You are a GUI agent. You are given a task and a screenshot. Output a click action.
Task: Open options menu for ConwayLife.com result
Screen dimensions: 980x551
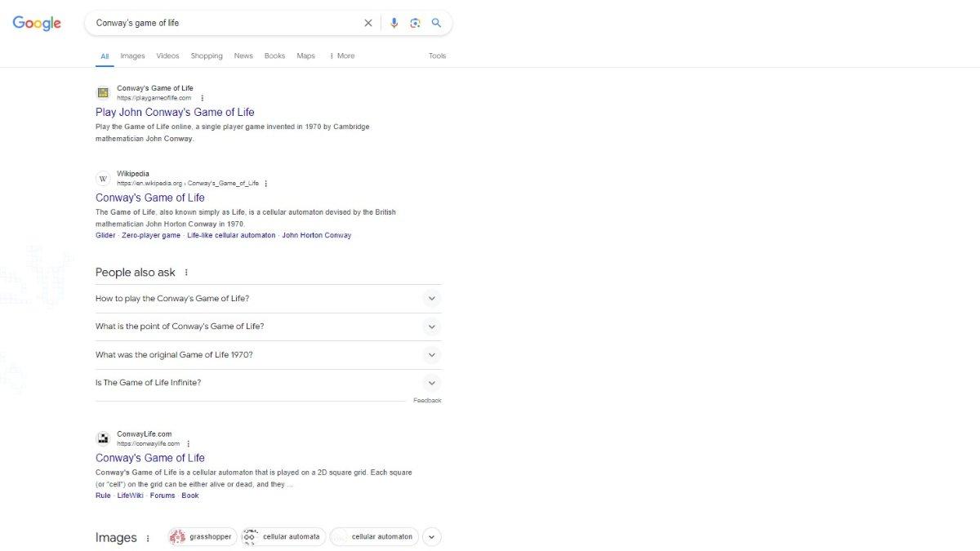188,444
